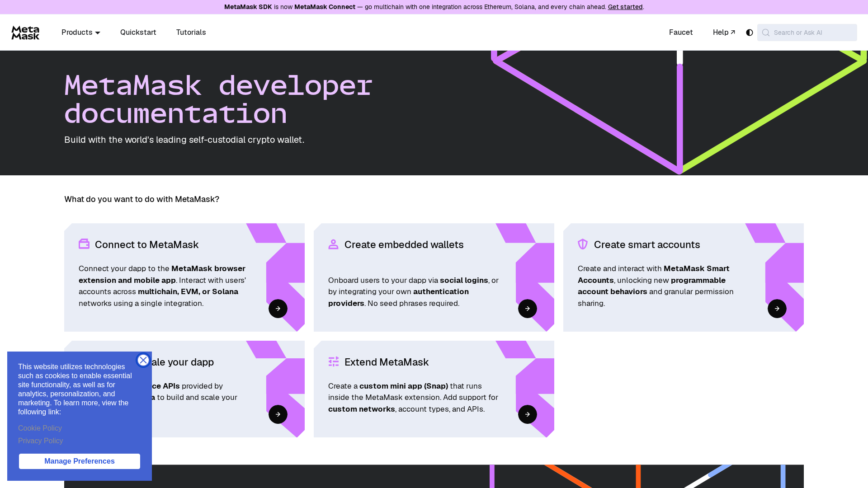
Task: Click the shield icon beside Create smart accounts
Action: pos(583,244)
